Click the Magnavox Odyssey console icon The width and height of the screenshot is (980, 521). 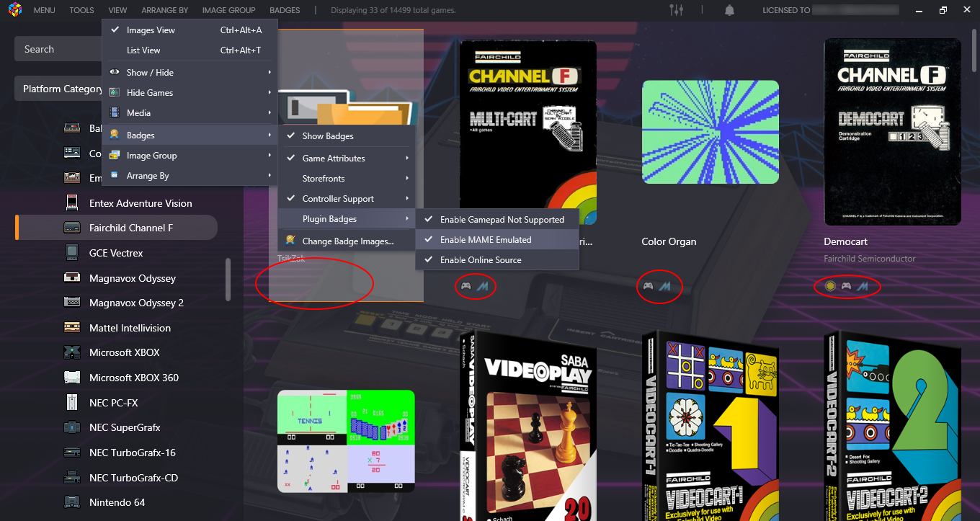coord(72,278)
